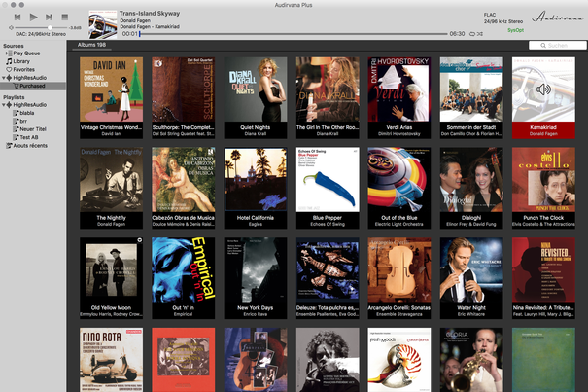Stop playback with the stop button
This screenshot has height=392, width=588.
click(x=64, y=17)
